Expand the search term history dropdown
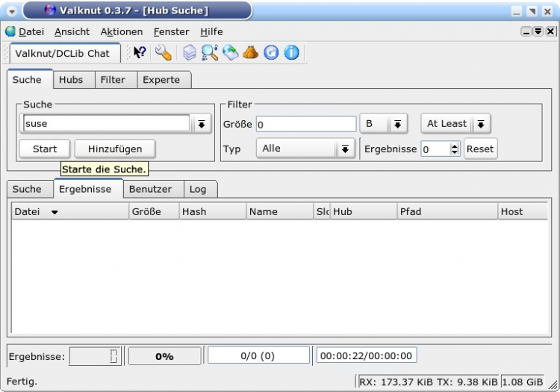560x392 pixels. [x=202, y=124]
